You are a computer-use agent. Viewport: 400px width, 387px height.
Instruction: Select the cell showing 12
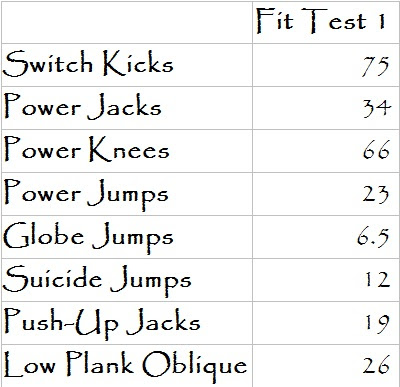coord(326,280)
